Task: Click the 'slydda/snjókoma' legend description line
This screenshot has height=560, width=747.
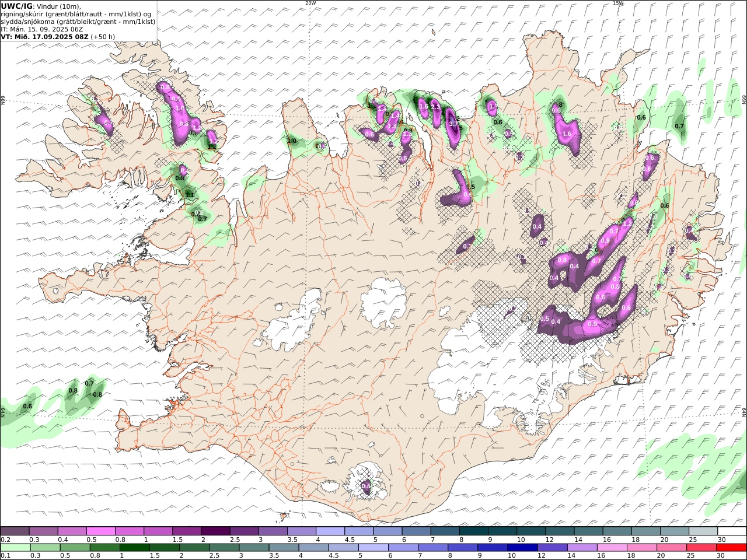Action: coord(78,21)
